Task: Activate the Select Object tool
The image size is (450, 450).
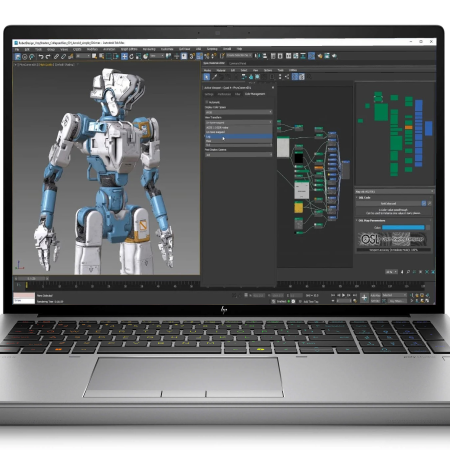Action: [94, 56]
